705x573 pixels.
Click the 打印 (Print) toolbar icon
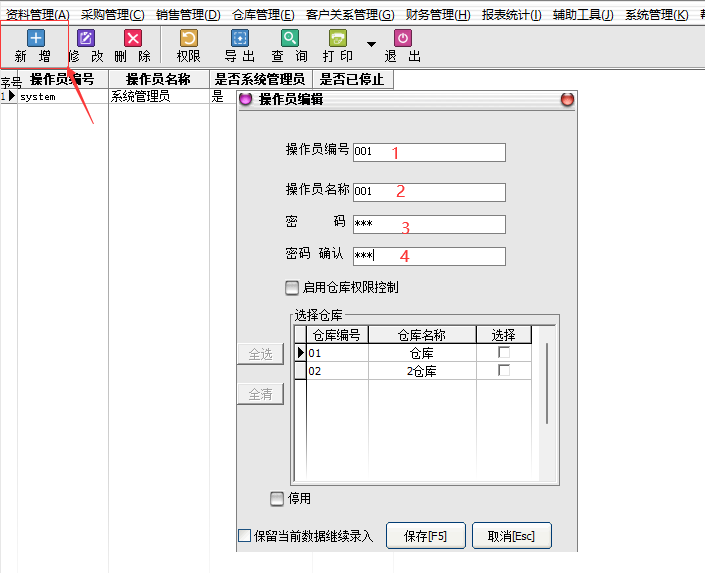[339, 39]
